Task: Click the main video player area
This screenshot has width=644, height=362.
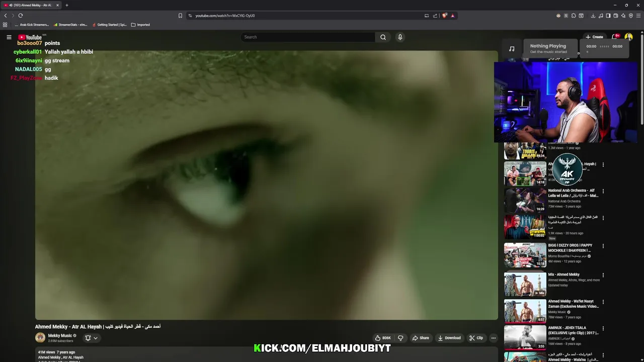Action: (267, 185)
